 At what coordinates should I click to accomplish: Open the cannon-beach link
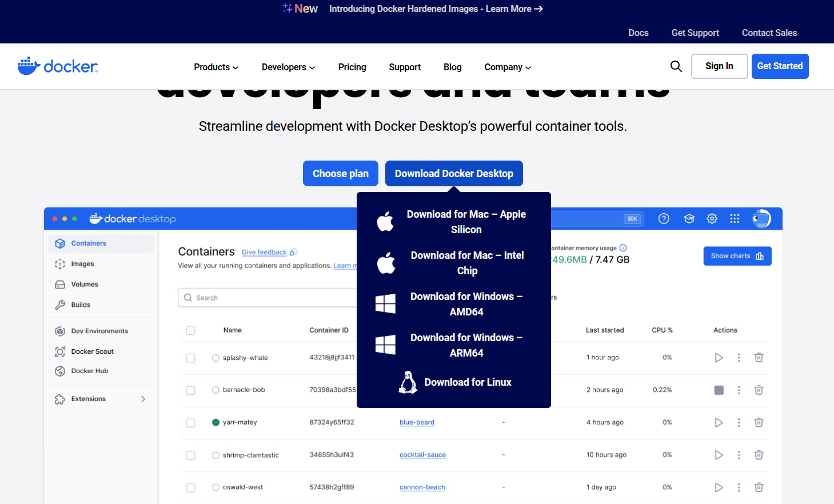pyautogui.click(x=422, y=487)
